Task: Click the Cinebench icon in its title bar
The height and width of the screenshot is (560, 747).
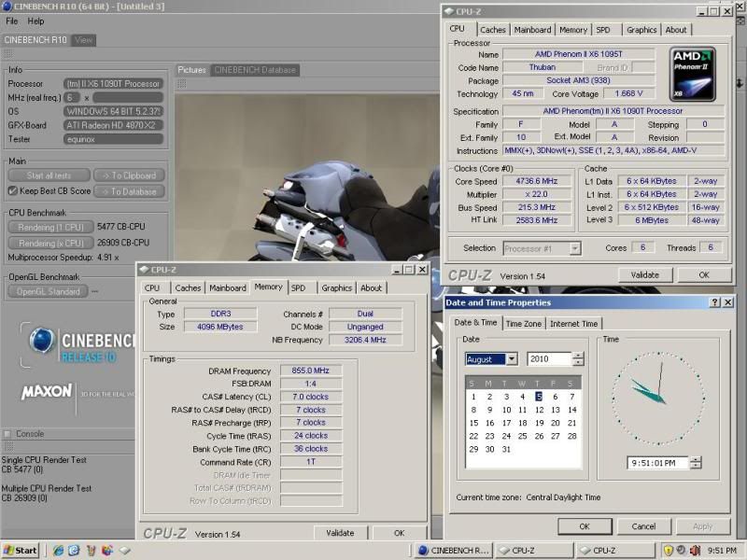Action: click(x=7, y=7)
